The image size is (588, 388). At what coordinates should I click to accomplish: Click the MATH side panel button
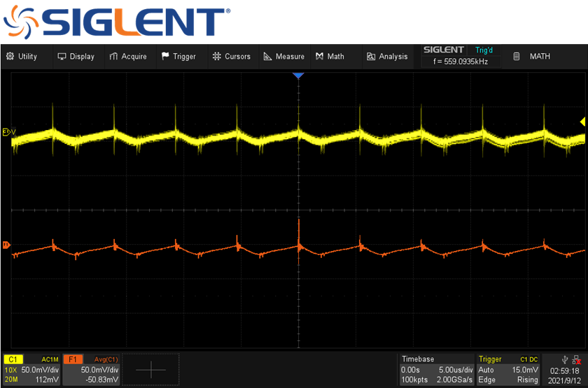(x=532, y=57)
